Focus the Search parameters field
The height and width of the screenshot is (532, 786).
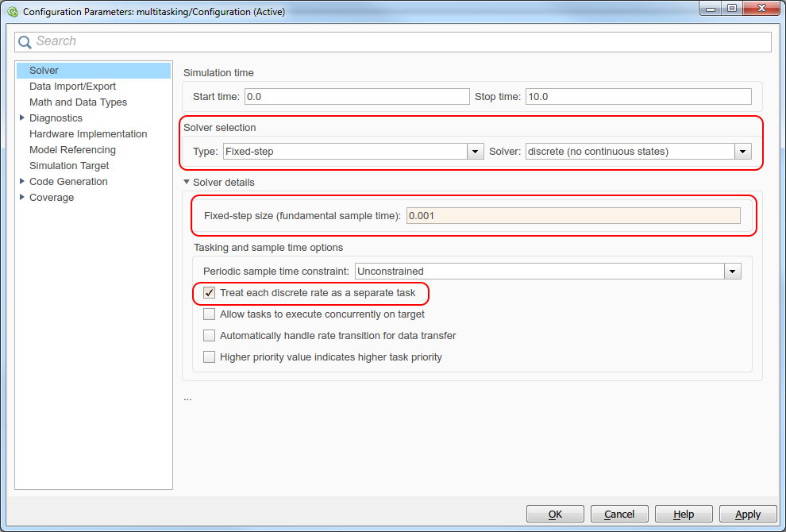coord(392,41)
